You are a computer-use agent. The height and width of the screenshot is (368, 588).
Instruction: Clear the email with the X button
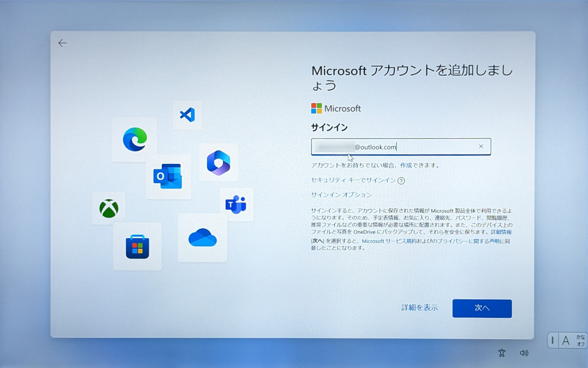481,146
